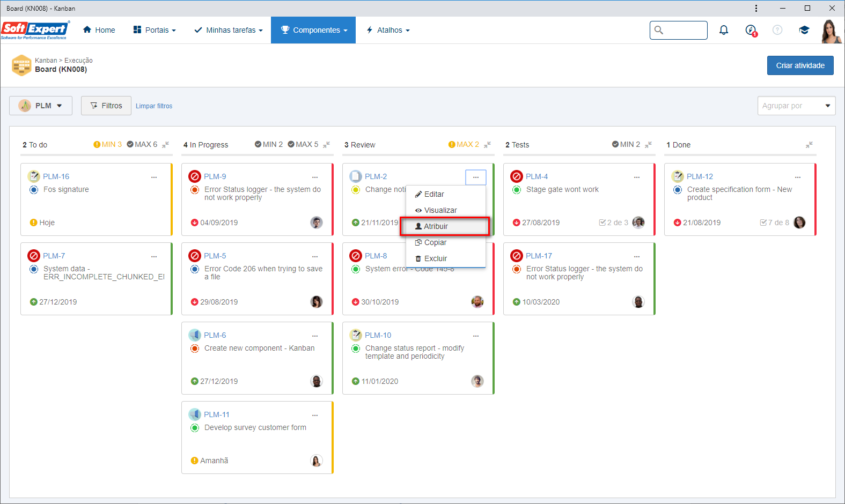This screenshot has height=504, width=845.
Task: Open the more options on PLM-12 card
Action: (x=798, y=177)
